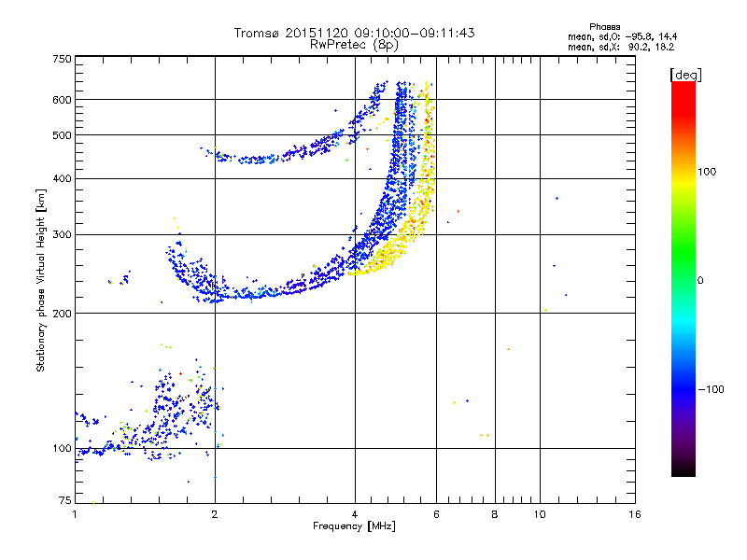This screenshot has height=560, width=747.
Task: Click the plot title "Tromsø 20151120 09:10:00-09:11:43"
Action: click(354, 33)
